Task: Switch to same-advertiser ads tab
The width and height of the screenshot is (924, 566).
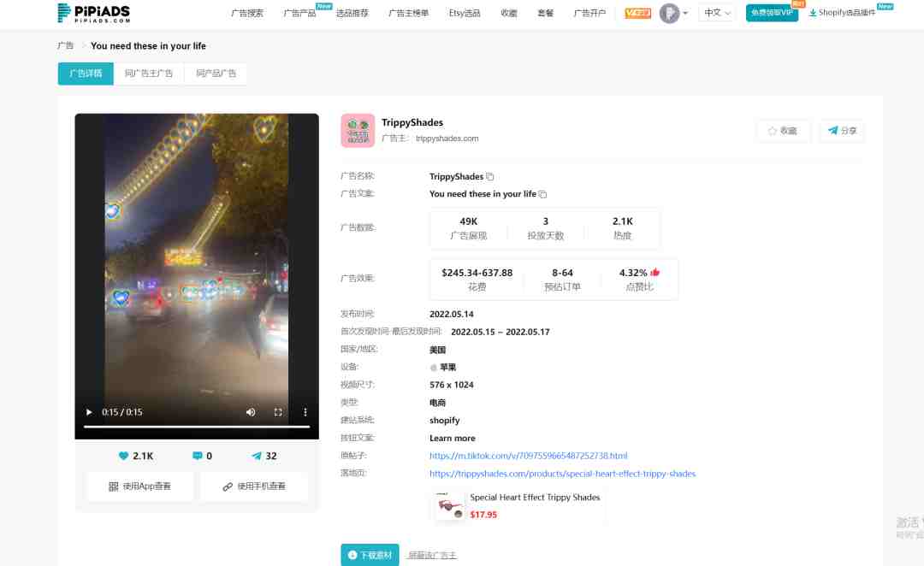Action: tap(149, 74)
